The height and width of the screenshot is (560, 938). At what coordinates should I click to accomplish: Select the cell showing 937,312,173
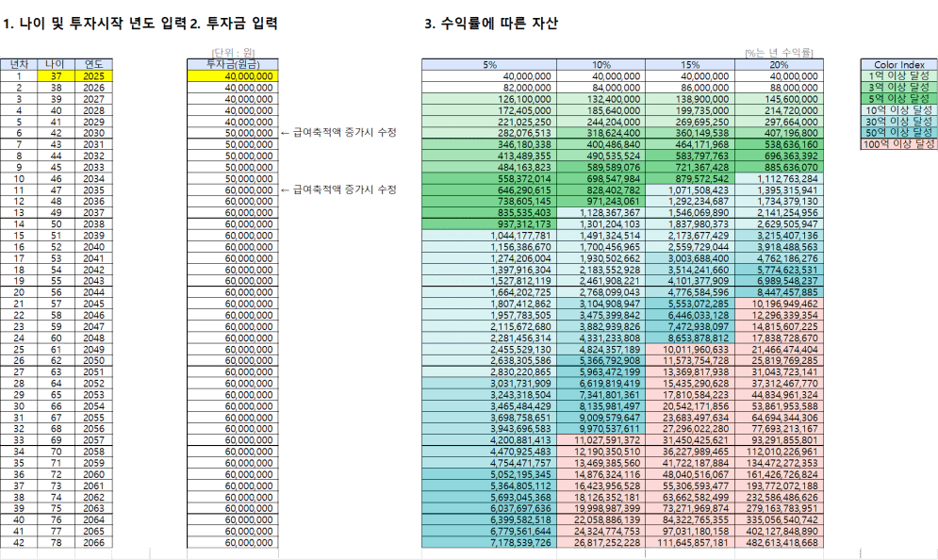coord(489,223)
